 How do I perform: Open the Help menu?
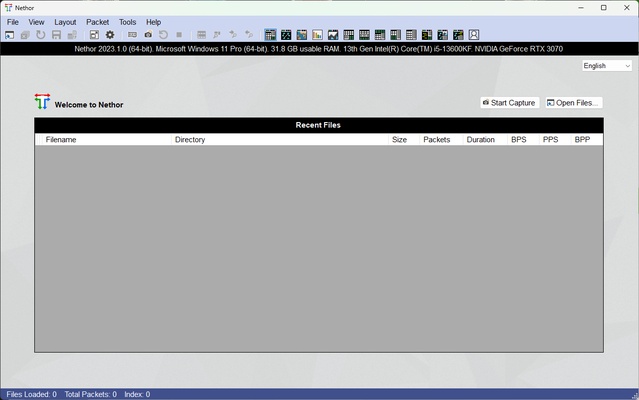154,22
